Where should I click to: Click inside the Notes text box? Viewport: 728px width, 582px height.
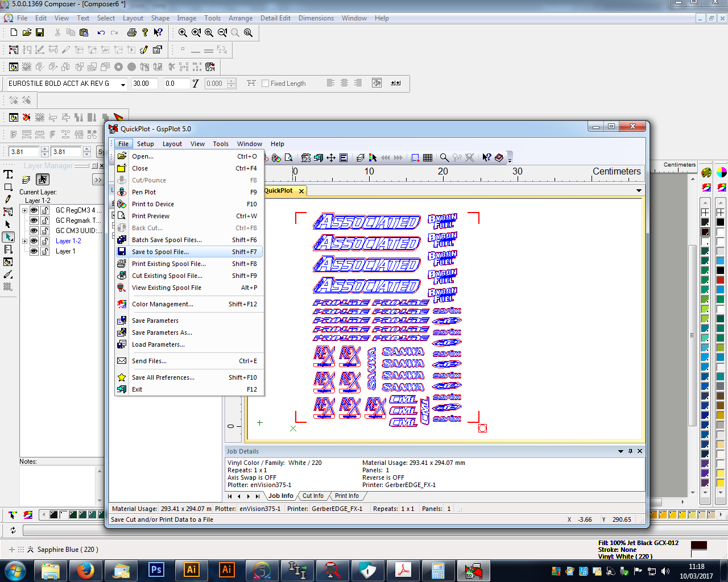[57, 485]
